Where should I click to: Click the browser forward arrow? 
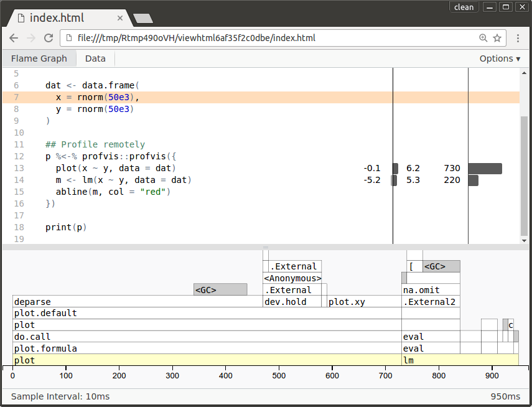[x=31, y=38]
